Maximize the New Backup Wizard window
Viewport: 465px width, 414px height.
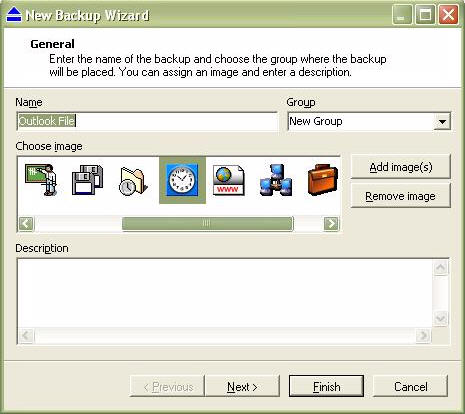coord(425,15)
